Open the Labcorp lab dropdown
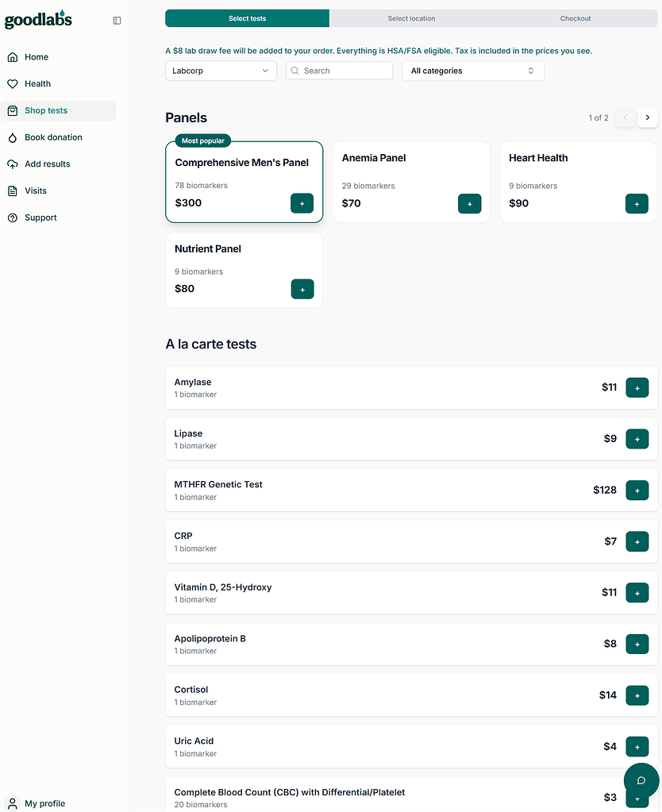 pyautogui.click(x=221, y=71)
